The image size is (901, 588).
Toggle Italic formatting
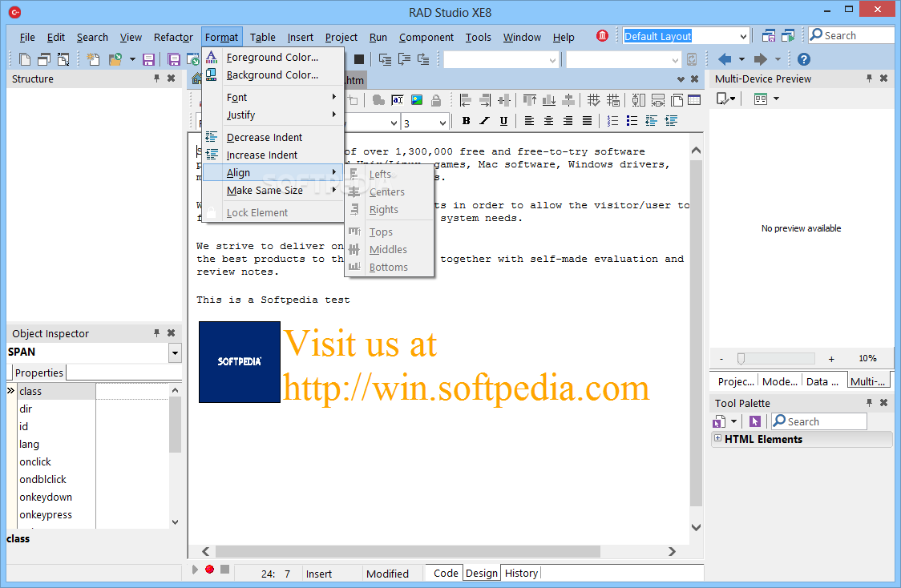pos(485,121)
